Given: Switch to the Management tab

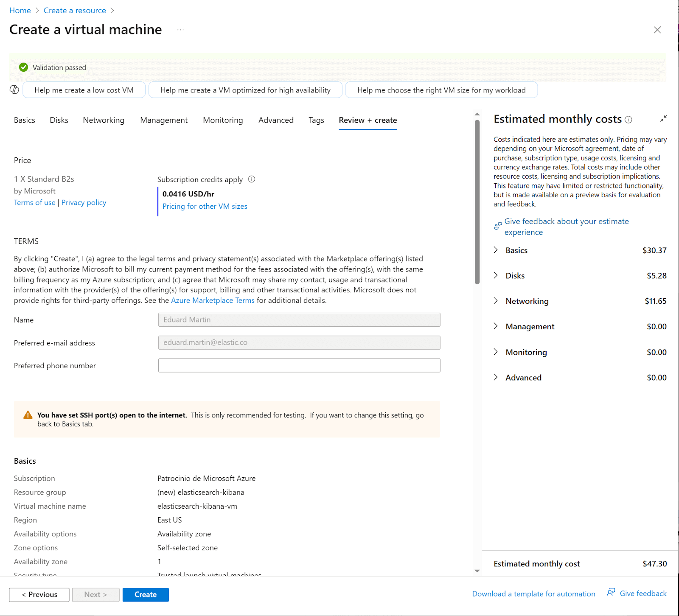Looking at the screenshot, I should click(163, 120).
